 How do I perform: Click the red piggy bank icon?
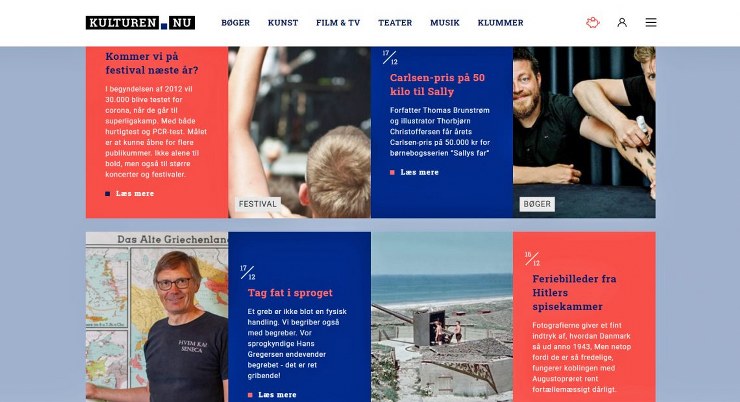click(x=593, y=22)
